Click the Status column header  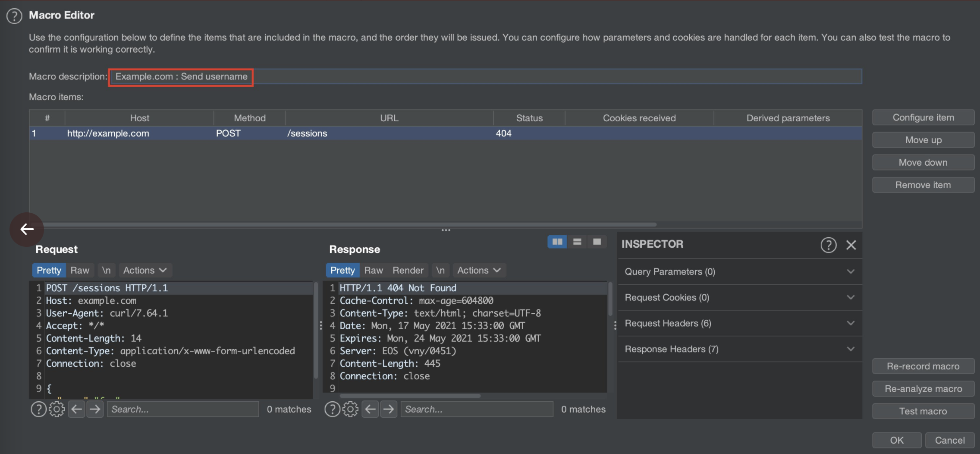coord(529,118)
